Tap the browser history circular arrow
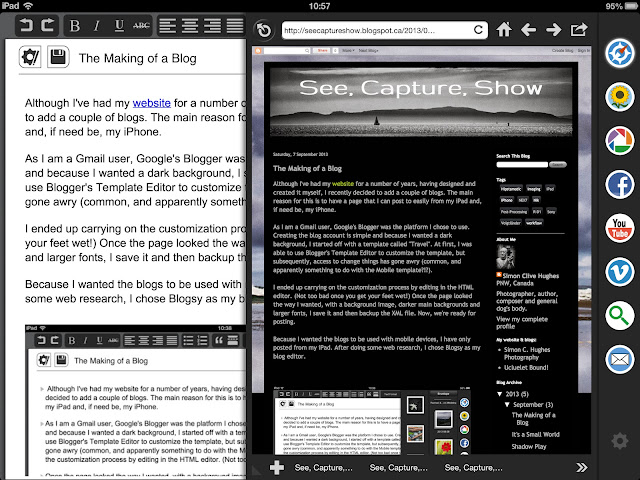640x480 pixels. click(x=264, y=30)
